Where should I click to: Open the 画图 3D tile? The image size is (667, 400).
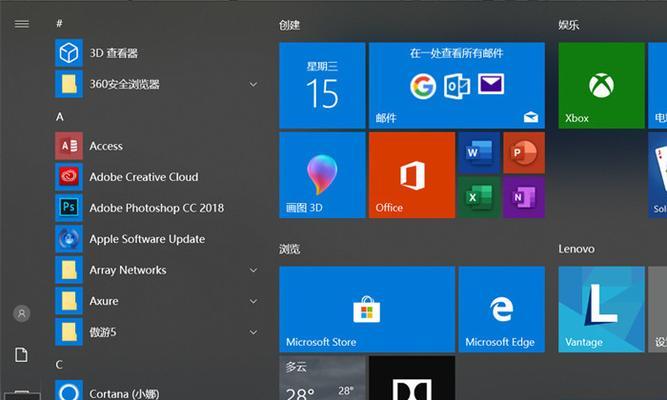[322, 175]
